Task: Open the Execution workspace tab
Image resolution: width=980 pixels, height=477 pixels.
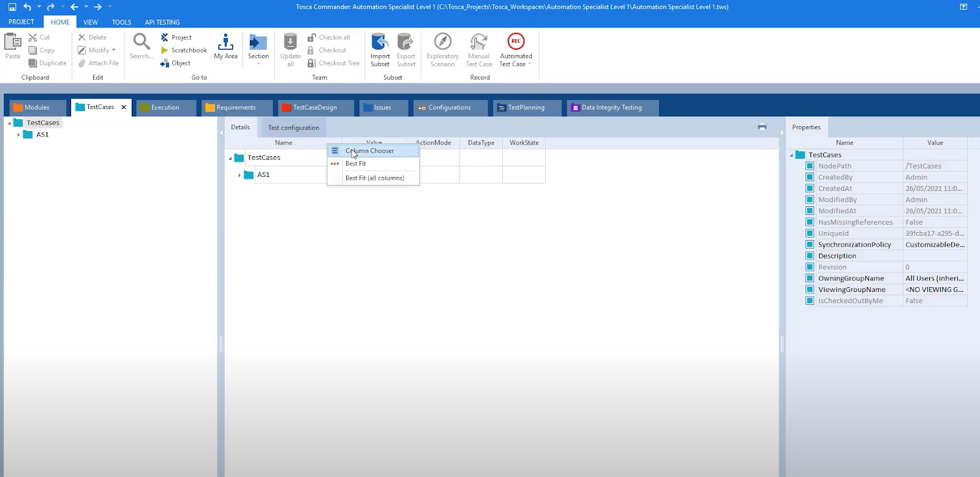Action: point(166,108)
